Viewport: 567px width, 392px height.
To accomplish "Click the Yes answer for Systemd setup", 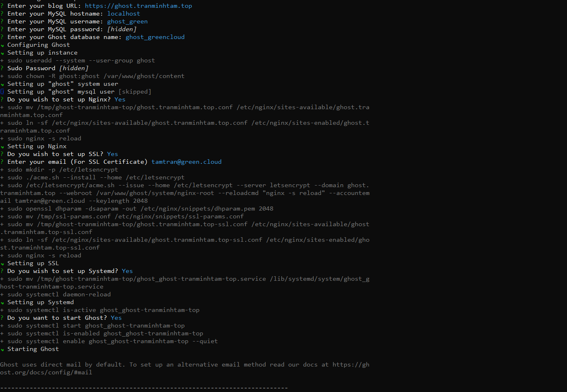I will (127, 271).
